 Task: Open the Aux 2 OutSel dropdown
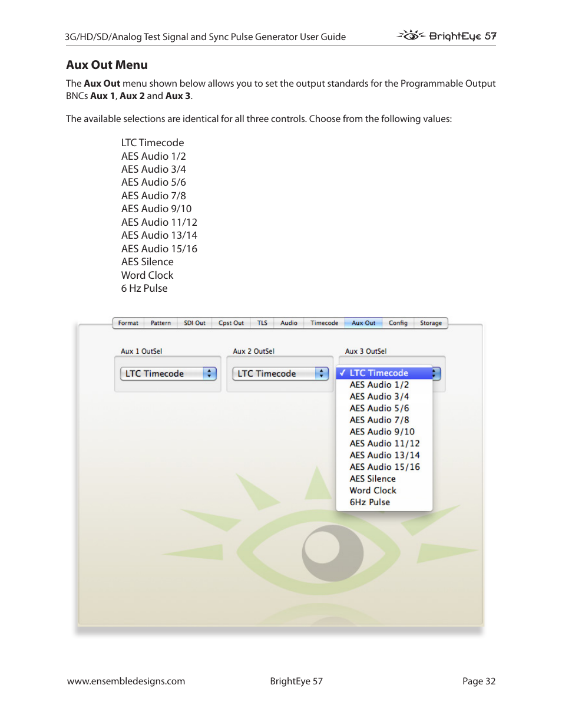click(280, 374)
